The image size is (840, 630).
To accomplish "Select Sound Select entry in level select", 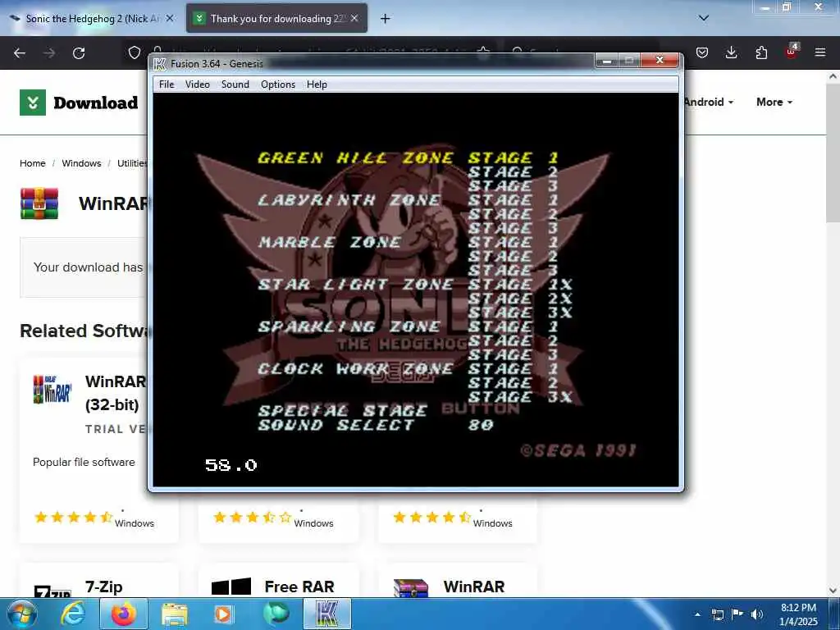I will tap(336, 425).
